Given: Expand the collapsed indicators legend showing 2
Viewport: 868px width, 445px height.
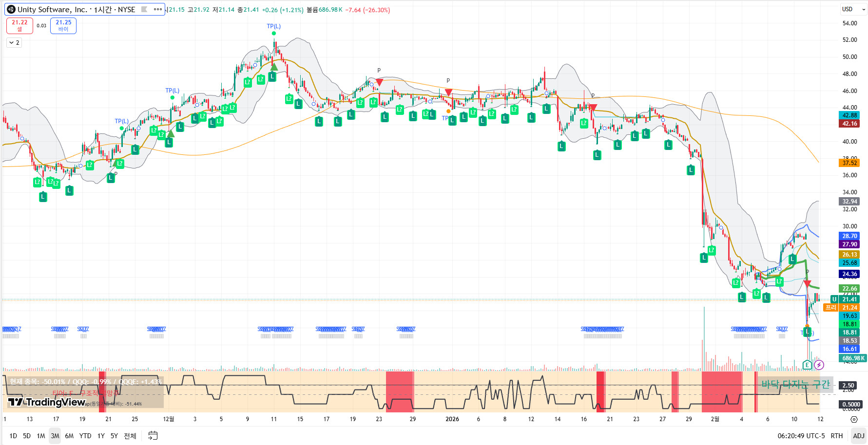Looking at the screenshot, I should pyautogui.click(x=14, y=43).
